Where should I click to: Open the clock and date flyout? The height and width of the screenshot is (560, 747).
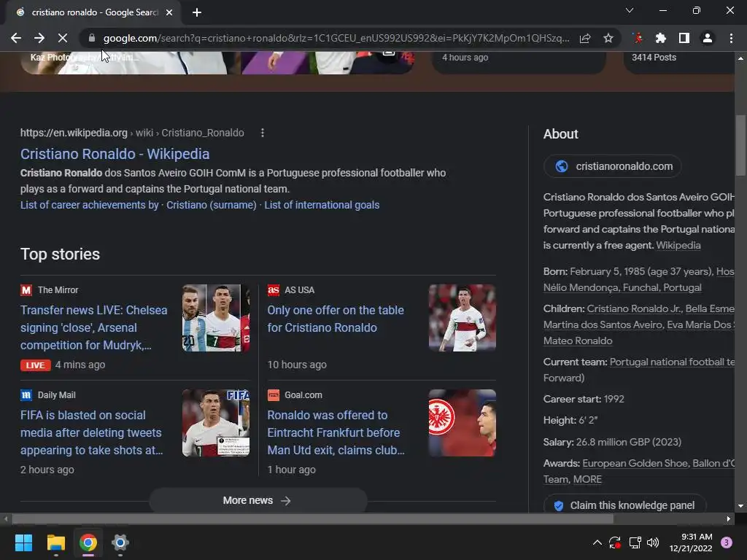691,542
